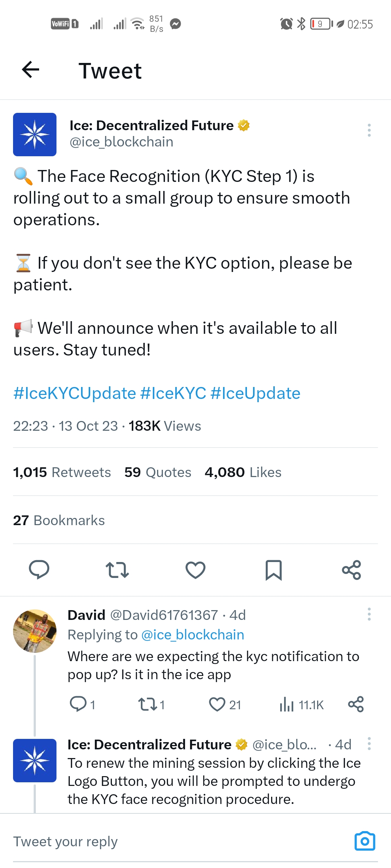This screenshot has height=868, width=391.
Task: Open three-dot menu on David's reply
Action: [369, 614]
